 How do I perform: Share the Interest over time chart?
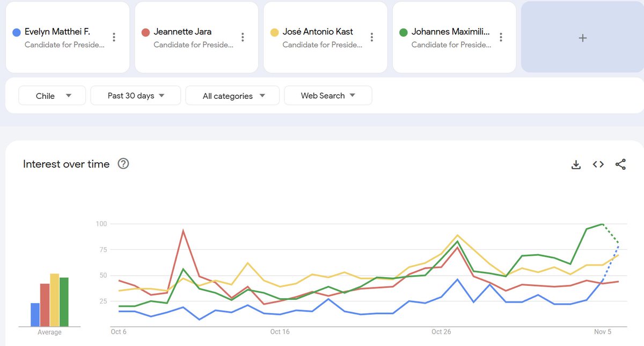pos(620,164)
